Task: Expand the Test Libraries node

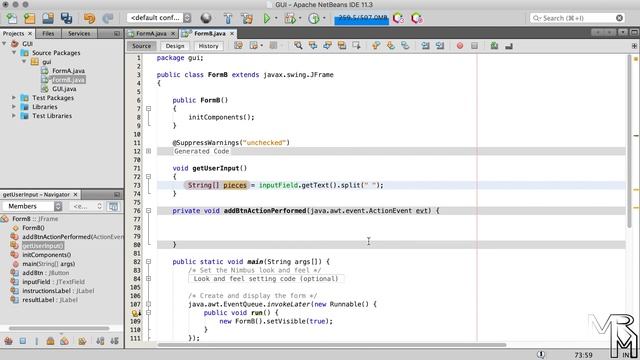Action: pyautogui.click(x=14, y=116)
